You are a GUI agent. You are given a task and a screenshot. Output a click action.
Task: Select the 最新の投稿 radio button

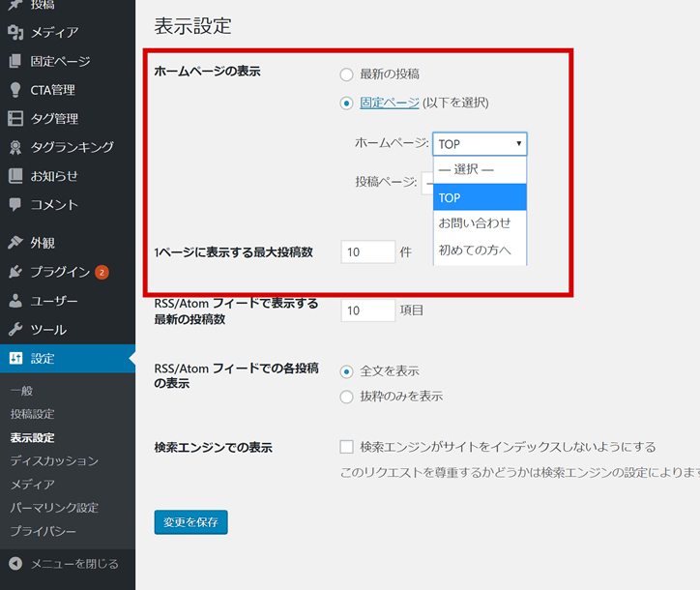(346, 74)
